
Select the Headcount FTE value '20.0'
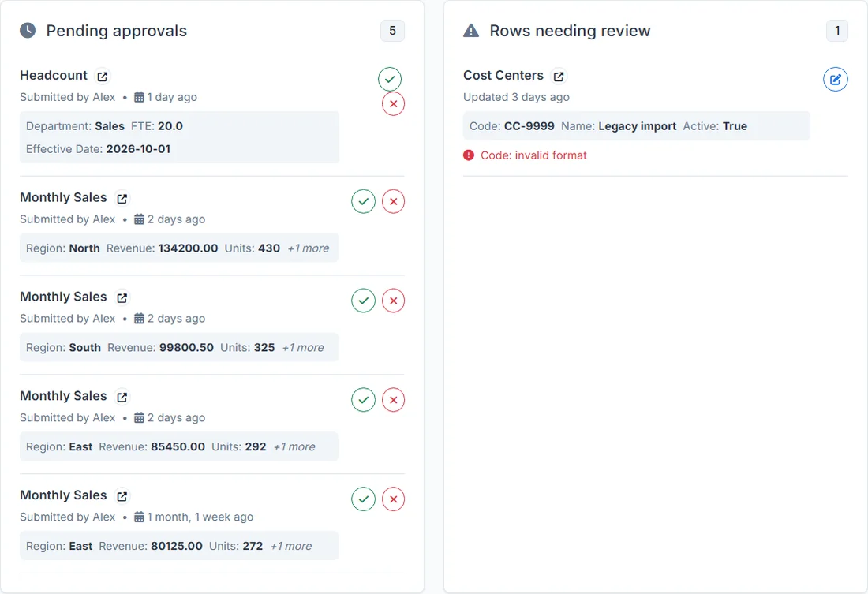(x=170, y=126)
